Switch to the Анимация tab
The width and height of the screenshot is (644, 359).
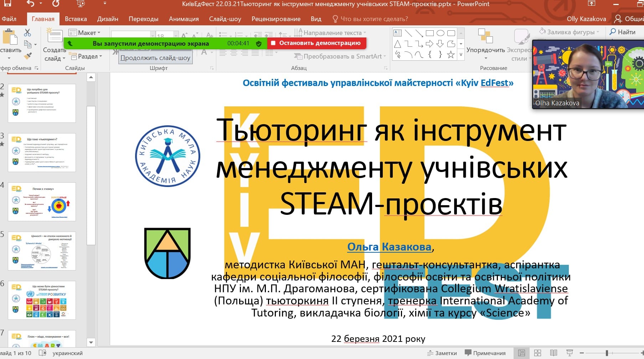184,19
